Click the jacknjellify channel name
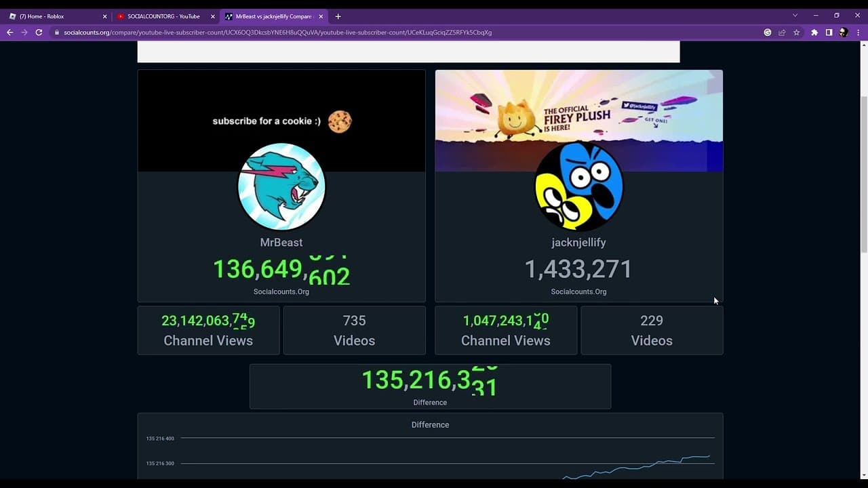The width and height of the screenshot is (868, 488). 578,243
